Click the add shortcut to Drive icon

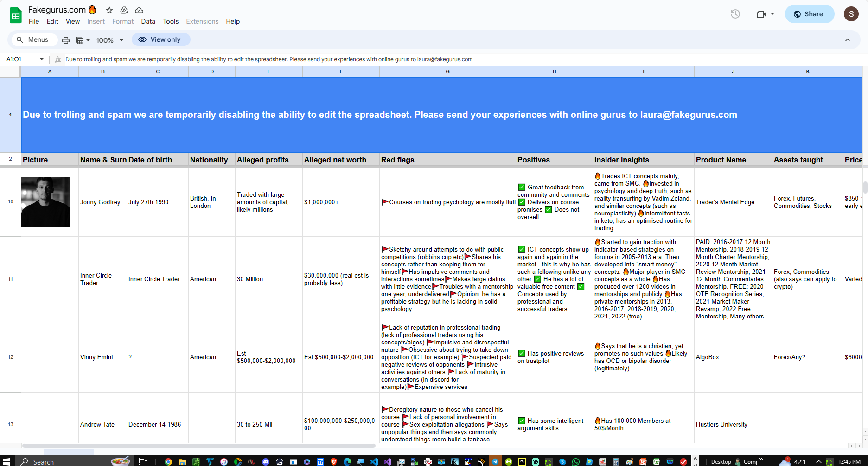pos(124,10)
